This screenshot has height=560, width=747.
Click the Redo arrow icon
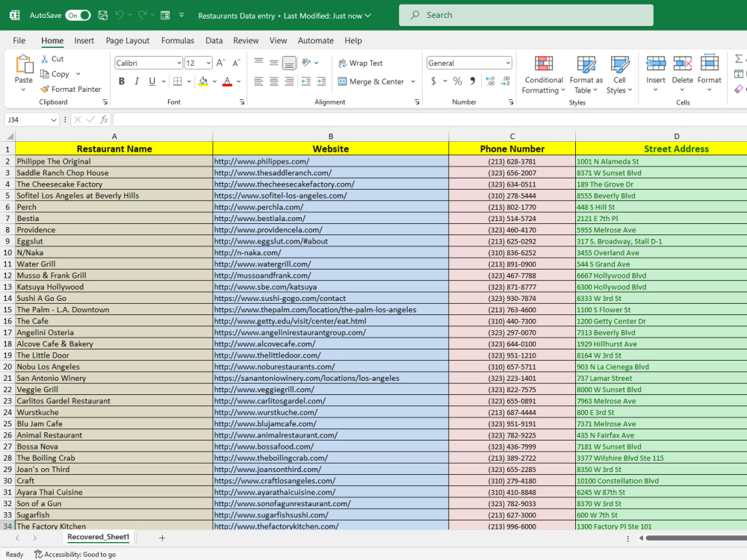click(x=142, y=15)
